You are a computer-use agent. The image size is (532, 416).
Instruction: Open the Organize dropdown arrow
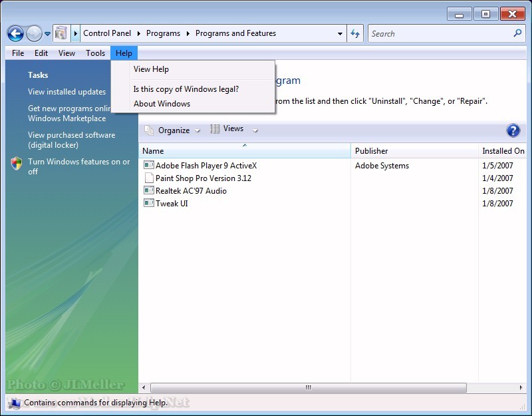(x=198, y=130)
